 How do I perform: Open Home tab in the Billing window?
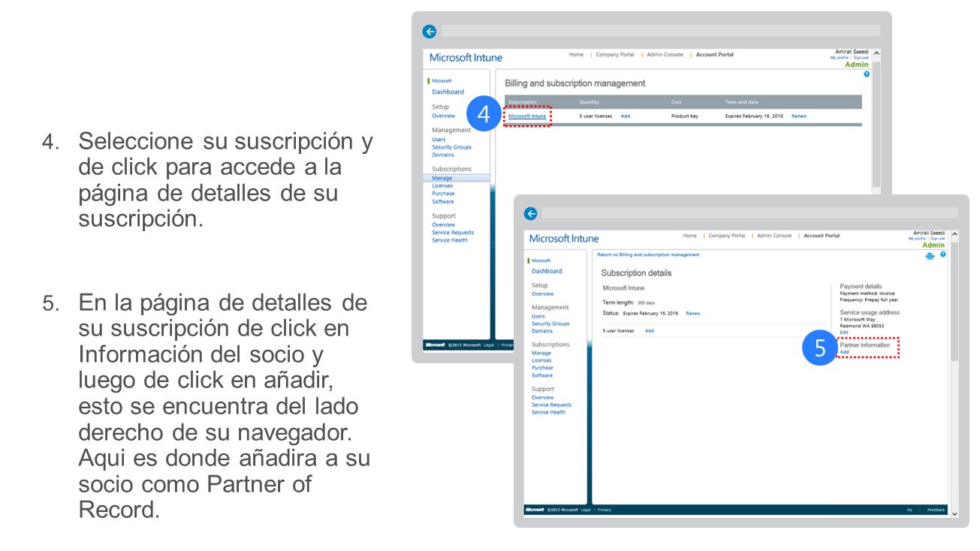pos(576,54)
